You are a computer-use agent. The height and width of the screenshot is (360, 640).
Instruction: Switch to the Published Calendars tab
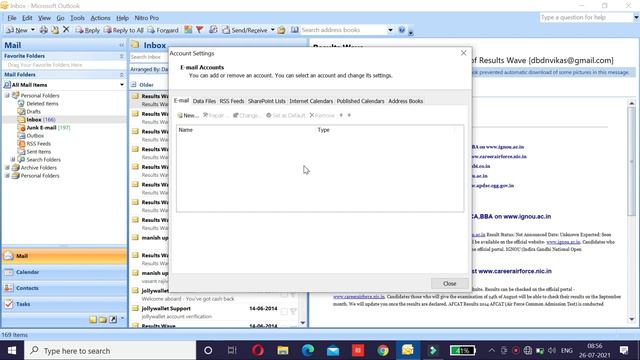(360, 101)
